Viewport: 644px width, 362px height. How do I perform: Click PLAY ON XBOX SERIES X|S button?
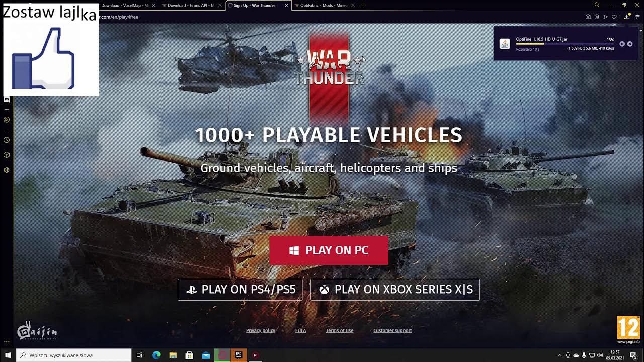coord(395,290)
